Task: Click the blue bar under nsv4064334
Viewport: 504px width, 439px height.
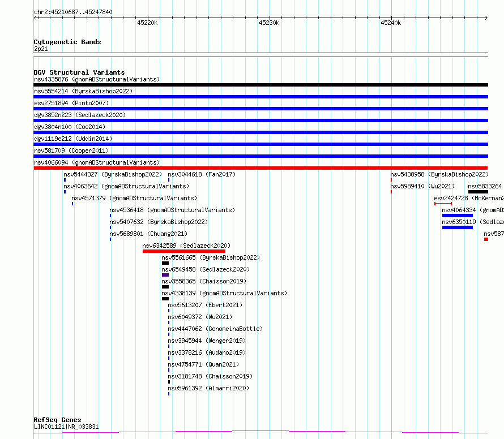Action: coord(458,216)
